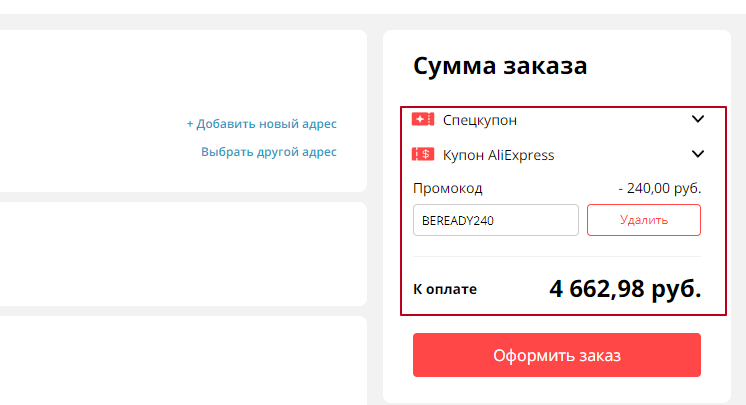Click the plus sign before Добавить новый адрес

pos(190,124)
